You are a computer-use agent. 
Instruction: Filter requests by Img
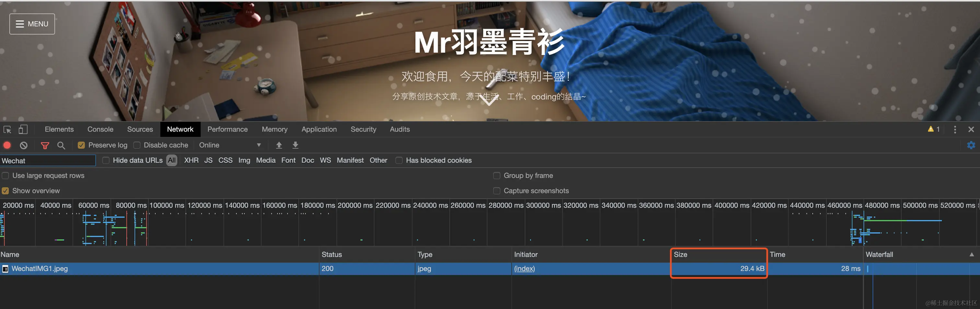244,160
